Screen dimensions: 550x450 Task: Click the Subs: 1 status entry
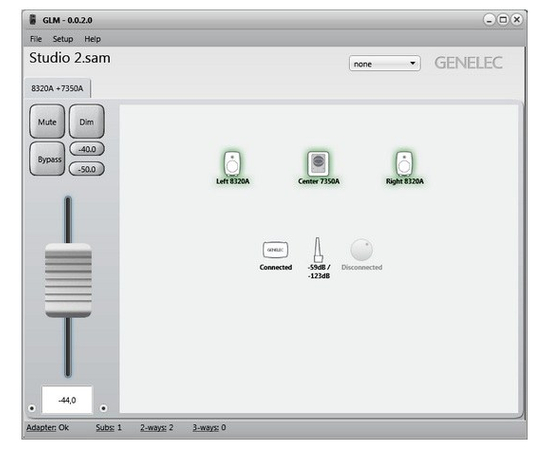tap(109, 427)
